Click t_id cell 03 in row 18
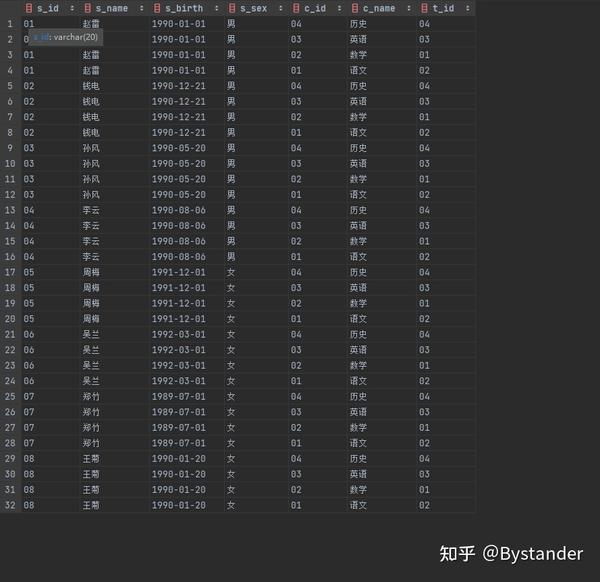Viewport: 600px width, 582px height. pyautogui.click(x=424, y=288)
